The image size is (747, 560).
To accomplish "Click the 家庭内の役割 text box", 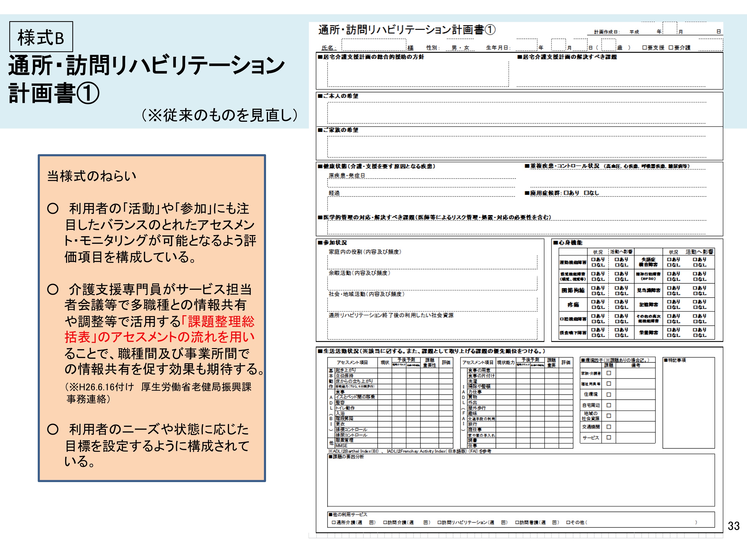I will click(x=432, y=262).
